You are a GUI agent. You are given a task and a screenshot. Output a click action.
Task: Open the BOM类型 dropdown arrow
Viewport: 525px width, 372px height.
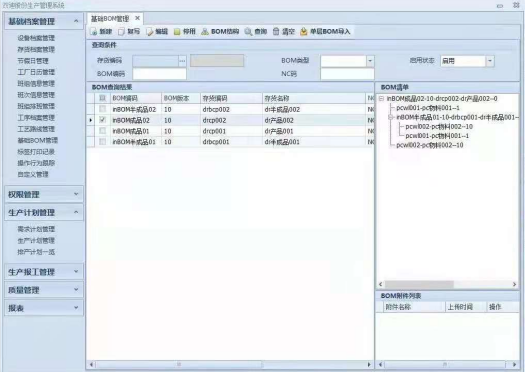click(x=370, y=61)
